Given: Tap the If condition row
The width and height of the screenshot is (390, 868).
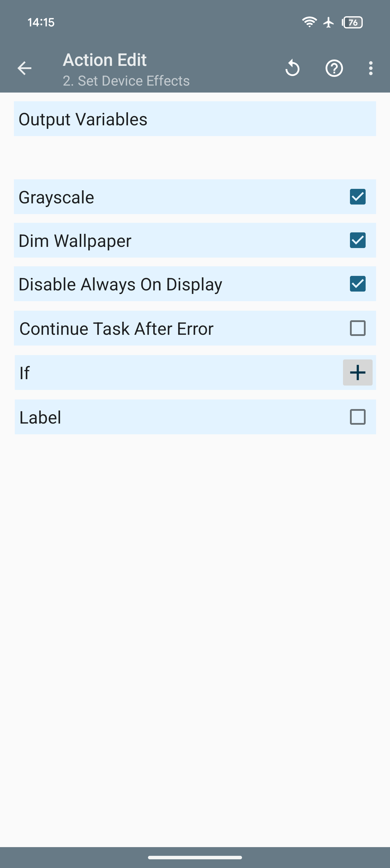Looking at the screenshot, I should 169,373.
